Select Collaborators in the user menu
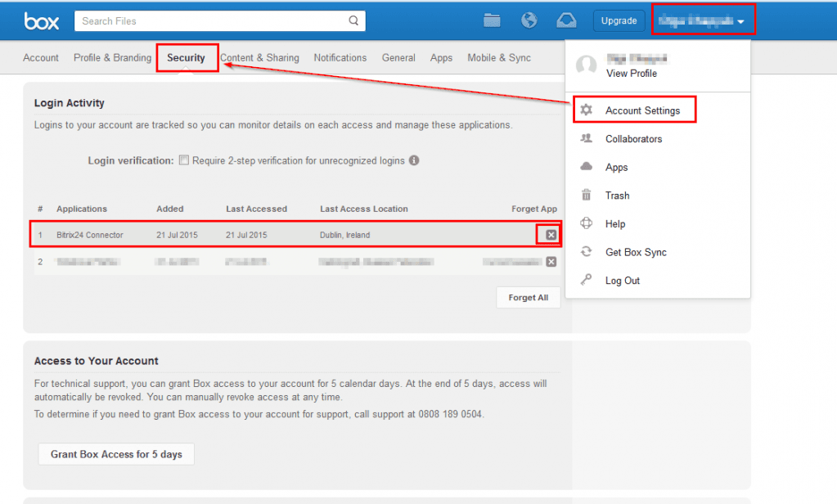The height and width of the screenshot is (504, 837). 633,139
